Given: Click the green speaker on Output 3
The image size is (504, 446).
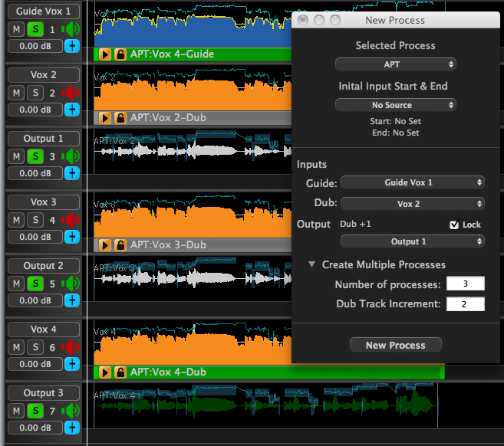Looking at the screenshot, I should pyautogui.click(x=71, y=412).
